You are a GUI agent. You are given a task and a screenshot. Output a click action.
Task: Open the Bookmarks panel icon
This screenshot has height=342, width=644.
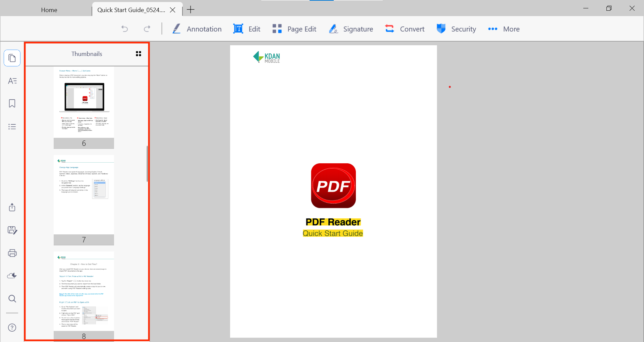[12, 104]
